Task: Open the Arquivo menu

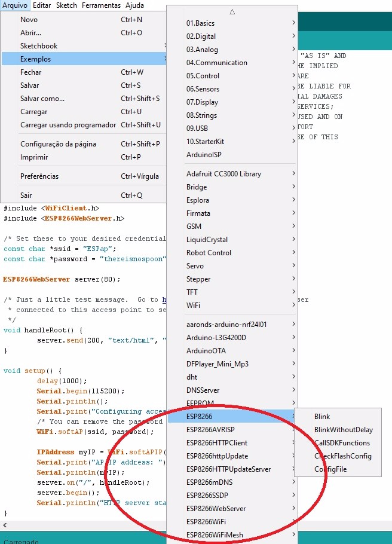Action: coord(15,5)
